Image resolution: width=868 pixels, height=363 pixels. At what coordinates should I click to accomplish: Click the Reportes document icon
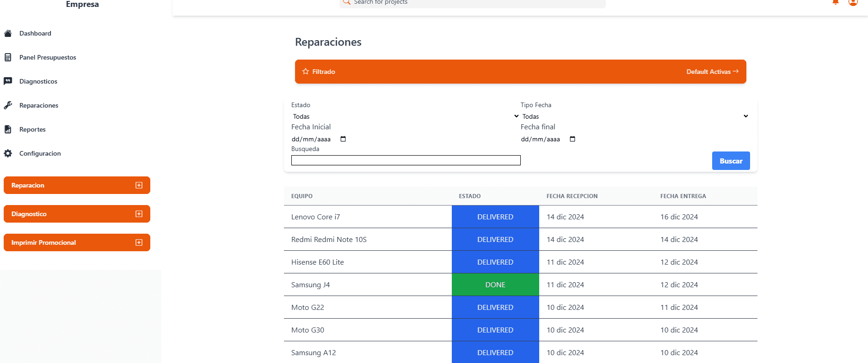click(8, 129)
